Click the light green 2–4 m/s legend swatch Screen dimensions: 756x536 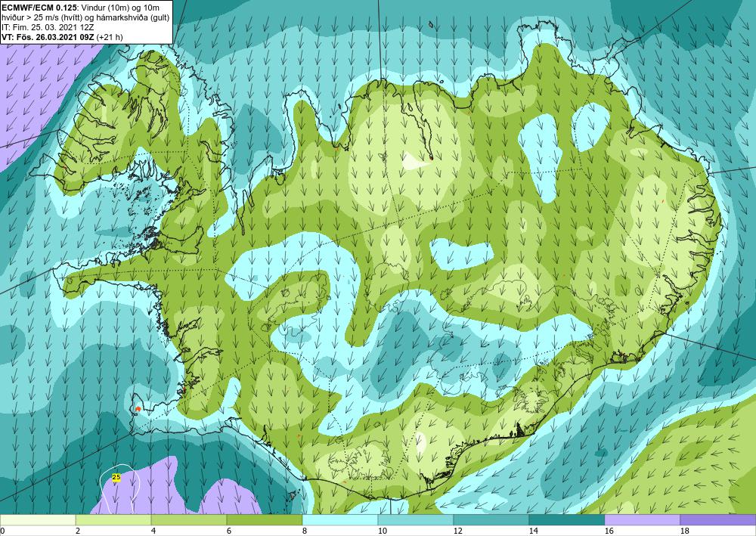[x=113, y=520]
